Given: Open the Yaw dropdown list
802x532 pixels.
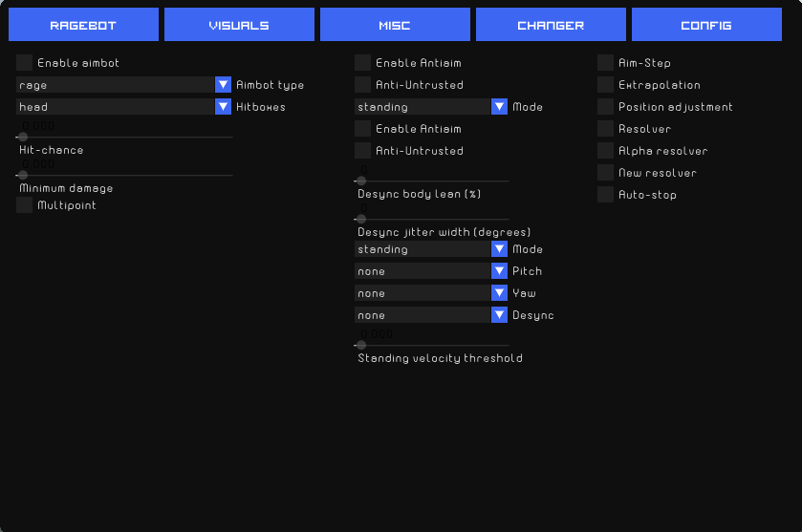Looking at the screenshot, I should (x=500, y=293).
